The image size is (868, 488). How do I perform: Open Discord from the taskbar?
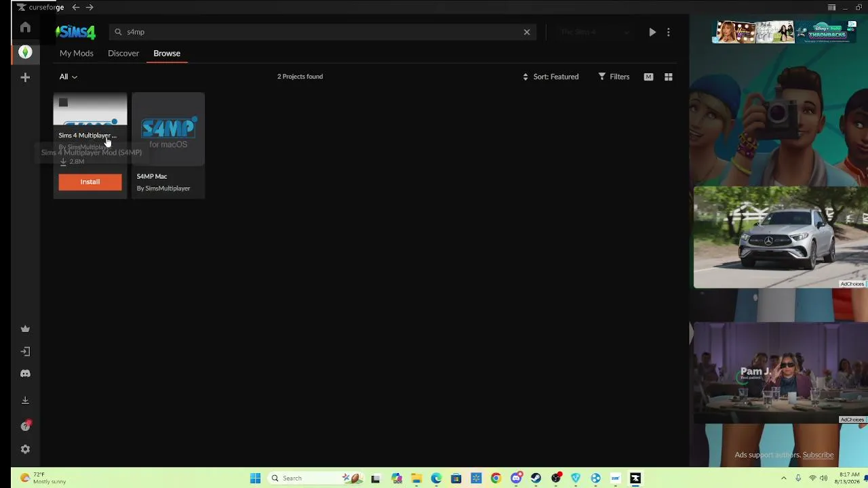(x=516, y=479)
